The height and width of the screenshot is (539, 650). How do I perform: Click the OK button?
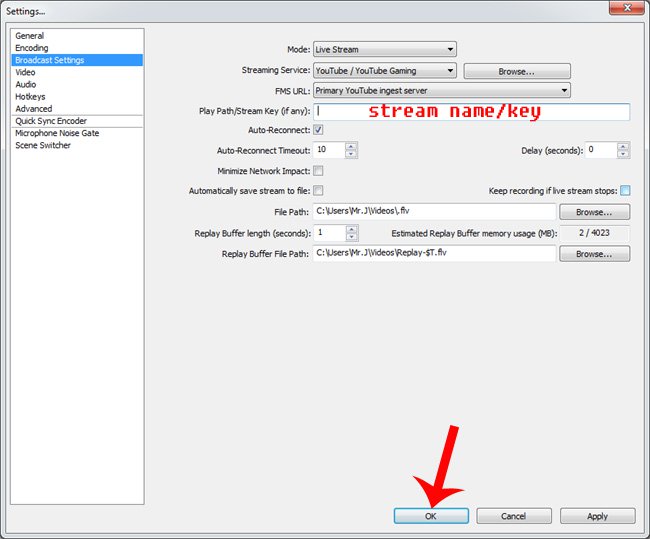431,516
